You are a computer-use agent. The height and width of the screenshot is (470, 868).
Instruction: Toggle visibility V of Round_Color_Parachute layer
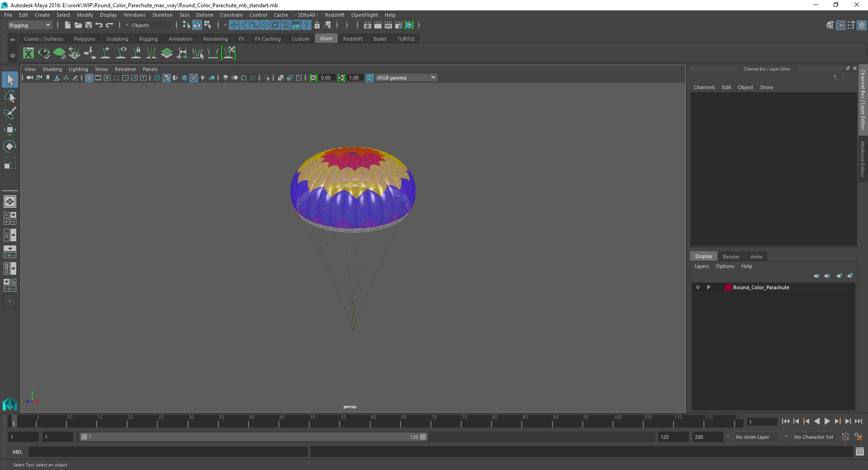point(698,287)
